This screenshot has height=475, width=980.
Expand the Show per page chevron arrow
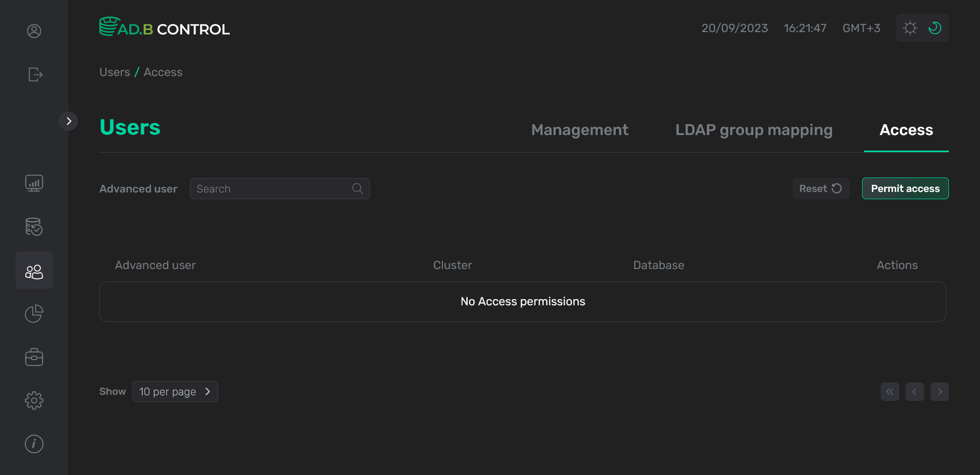pyautogui.click(x=208, y=392)
